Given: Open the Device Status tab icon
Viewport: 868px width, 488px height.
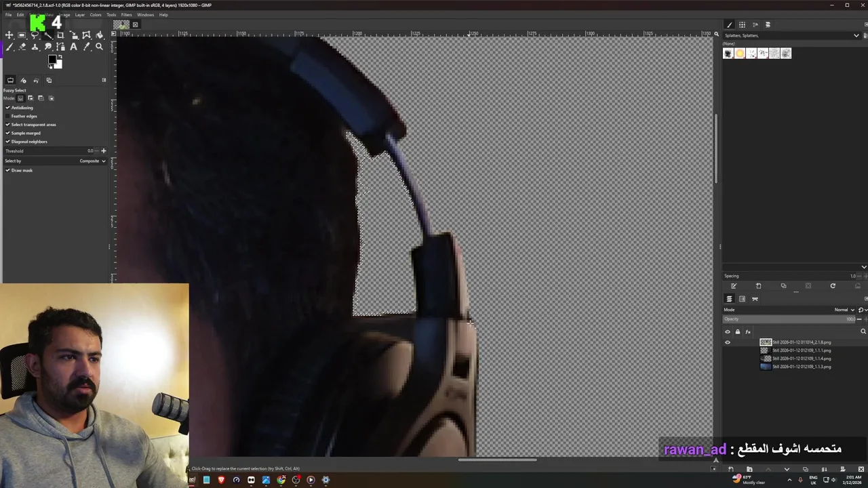Looking at the screenshot, I should point(23,80).
